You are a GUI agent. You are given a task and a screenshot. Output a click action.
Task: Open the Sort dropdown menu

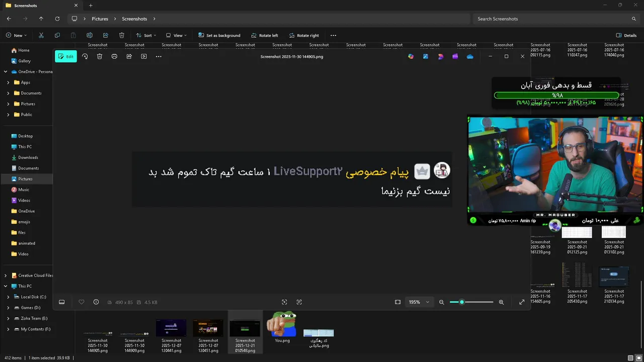[x=146, y=35]
